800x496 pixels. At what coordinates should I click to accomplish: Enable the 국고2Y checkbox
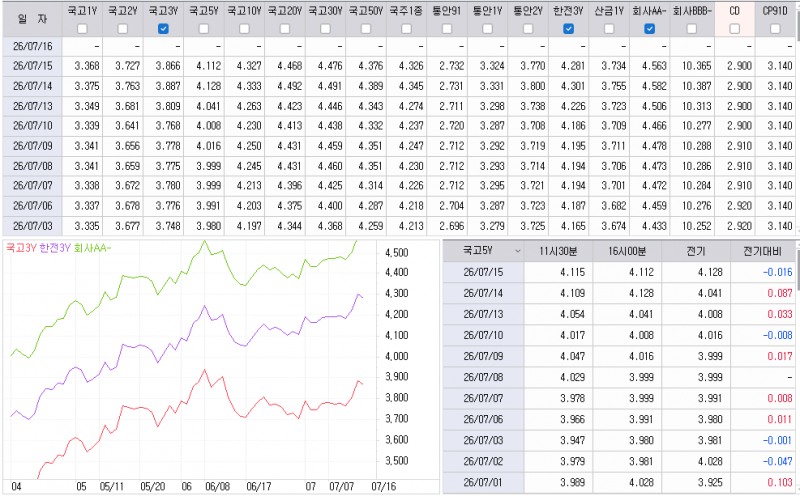pyautogui.click(x=122, y=29)
